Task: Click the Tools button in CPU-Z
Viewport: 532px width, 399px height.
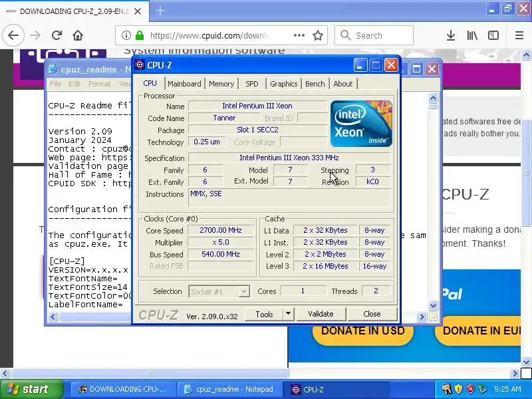Action: (x=264, y=314)
